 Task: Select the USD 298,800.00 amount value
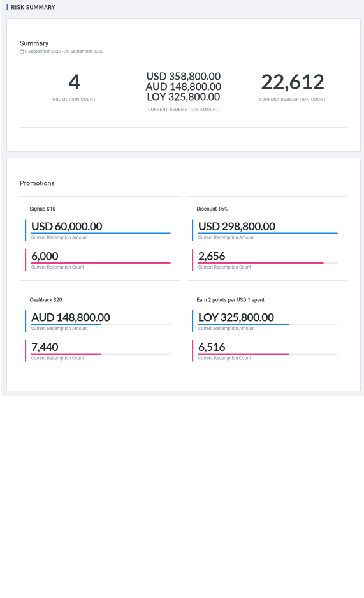pos(237,227)
